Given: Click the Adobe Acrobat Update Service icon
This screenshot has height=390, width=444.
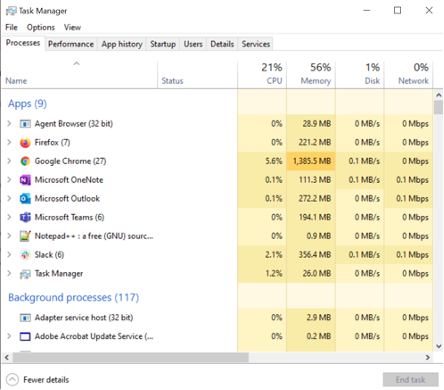Looking at the screenshot, I should [25, 336].
